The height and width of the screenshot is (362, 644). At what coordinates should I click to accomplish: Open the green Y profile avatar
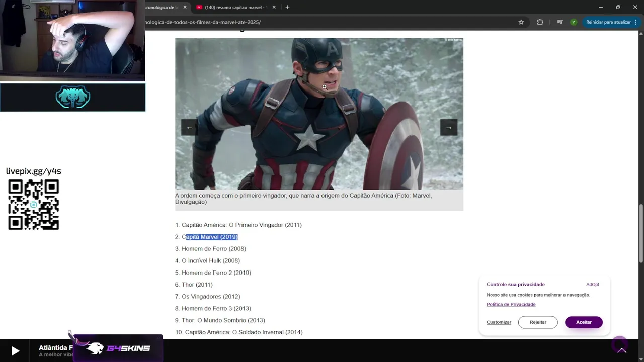(573, 22)
